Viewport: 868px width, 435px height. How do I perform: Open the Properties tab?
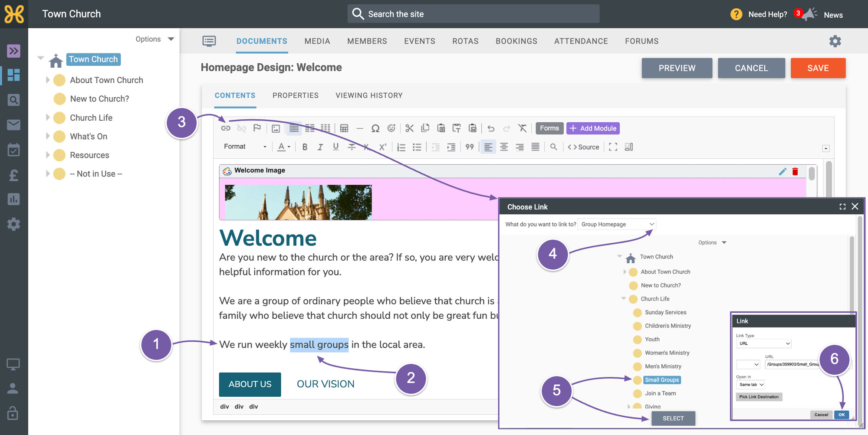pos(296,95)
